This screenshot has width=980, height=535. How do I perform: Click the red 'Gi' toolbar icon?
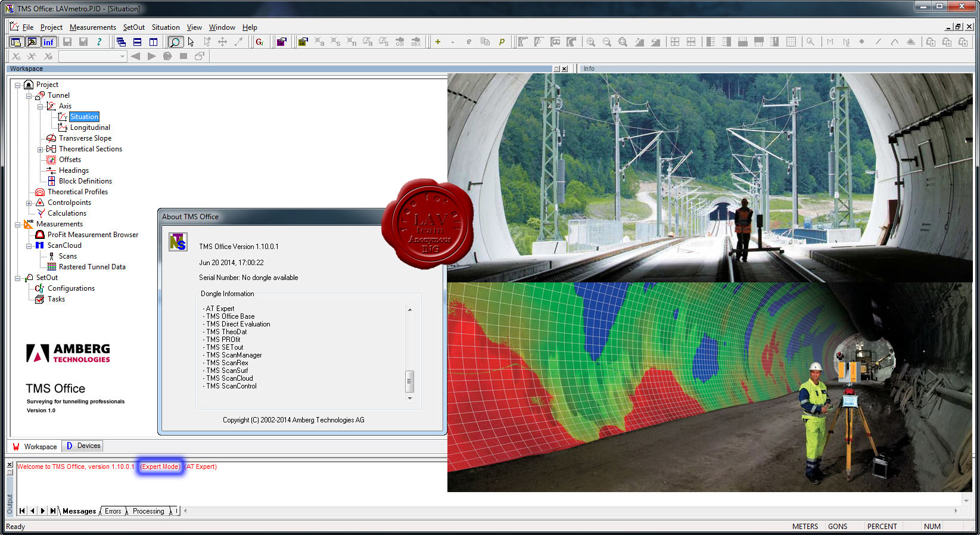point(260,42)
